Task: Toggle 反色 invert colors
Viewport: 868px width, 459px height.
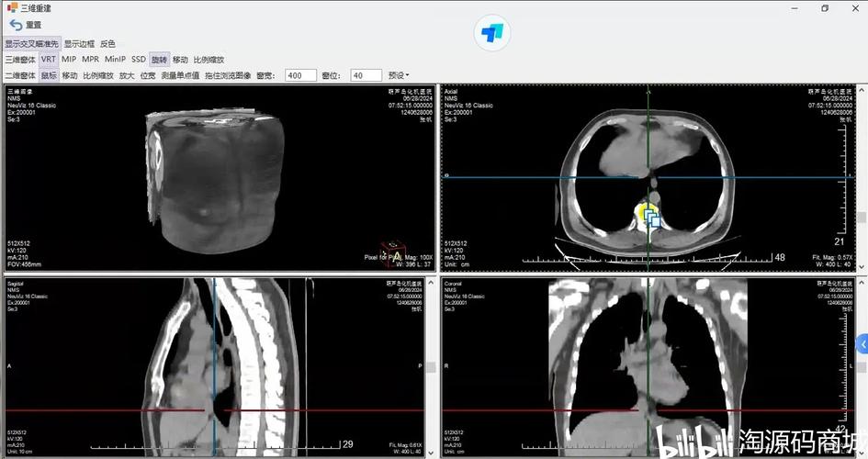Action: (x=107, y=44)
